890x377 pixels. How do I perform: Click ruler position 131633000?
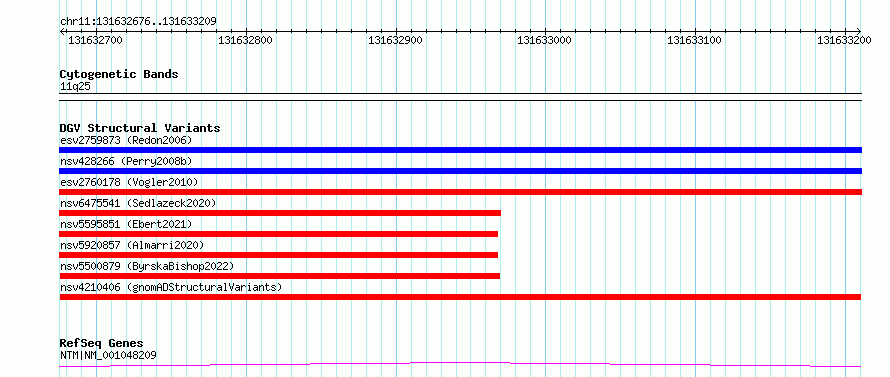coord(545,40)
